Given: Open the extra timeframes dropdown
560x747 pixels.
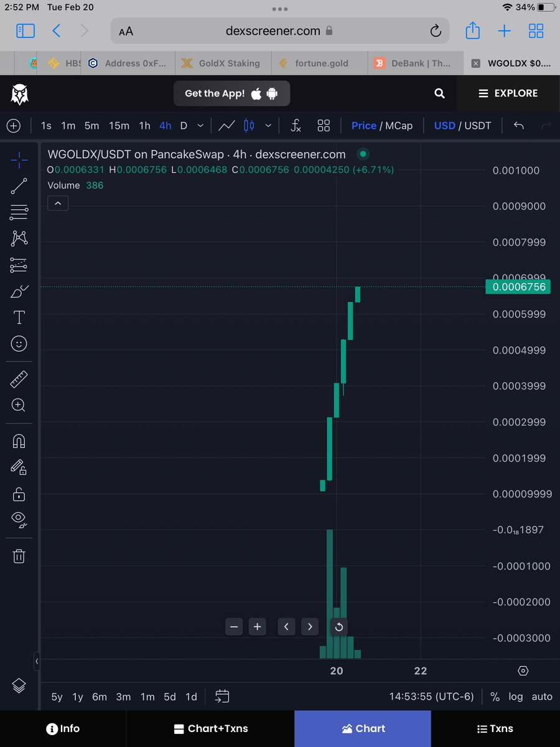Looking at the screenshot, I should click(199, 125).
